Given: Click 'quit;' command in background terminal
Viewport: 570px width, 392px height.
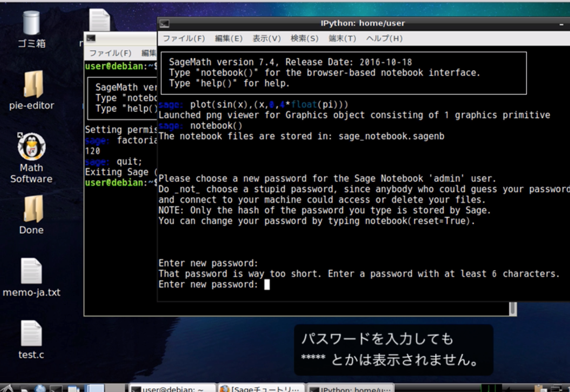Looking at the screenshot, I should (129, 161).
